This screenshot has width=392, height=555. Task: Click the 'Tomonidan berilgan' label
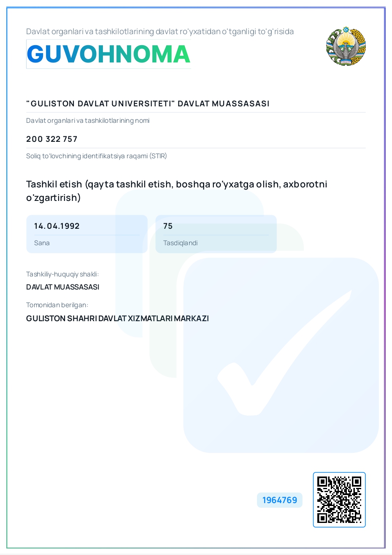(x=57, y=305)
